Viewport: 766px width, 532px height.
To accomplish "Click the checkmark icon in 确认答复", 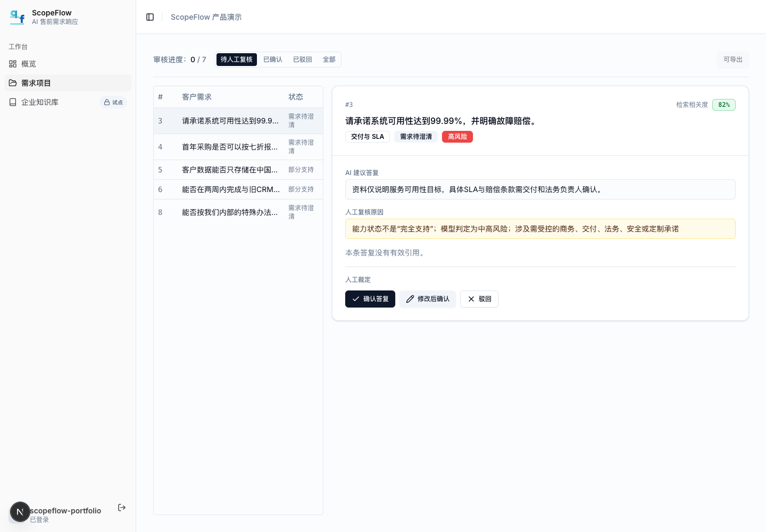I will click(x=355, y=299).
